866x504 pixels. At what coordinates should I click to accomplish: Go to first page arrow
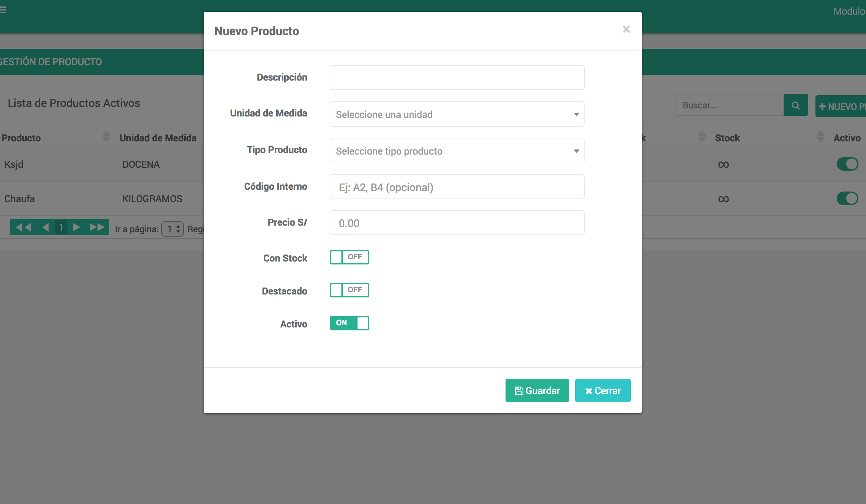pyautogui.click(x=24, y=227)
